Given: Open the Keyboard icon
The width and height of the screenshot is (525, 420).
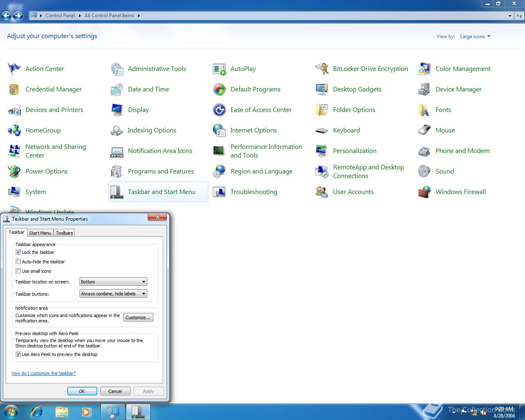Looking at the screenshot, I should 322,130.
